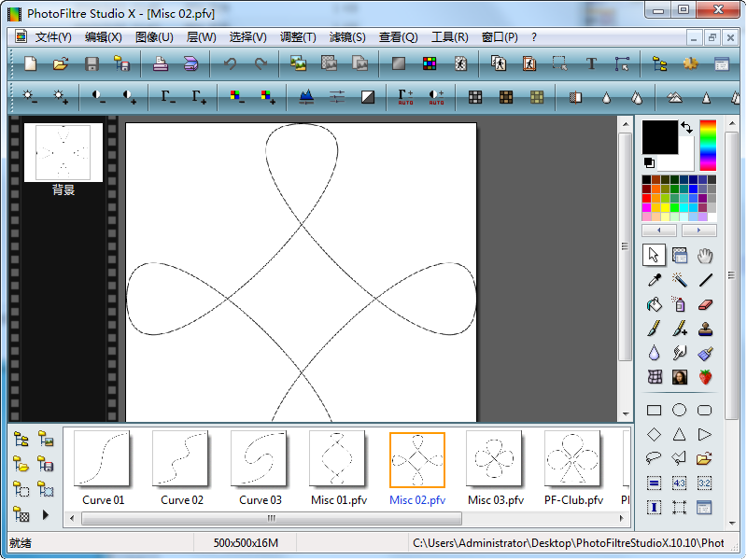Set the 4:3 selection ratio
This screenshot has height=560, width=747.
pos(680,483)
